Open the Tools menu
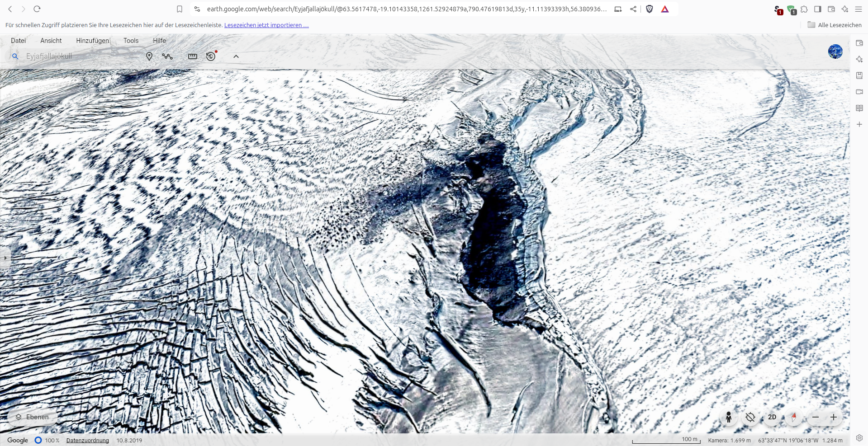Image resolution: width=868 pixels, height=446 pixels. click(131, 41)
